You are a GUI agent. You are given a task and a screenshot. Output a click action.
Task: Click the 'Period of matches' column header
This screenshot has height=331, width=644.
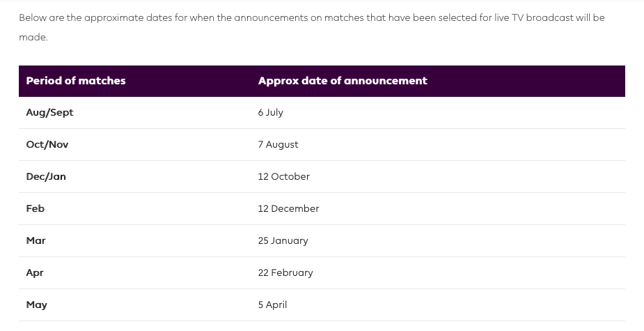(x=76, y=81)
